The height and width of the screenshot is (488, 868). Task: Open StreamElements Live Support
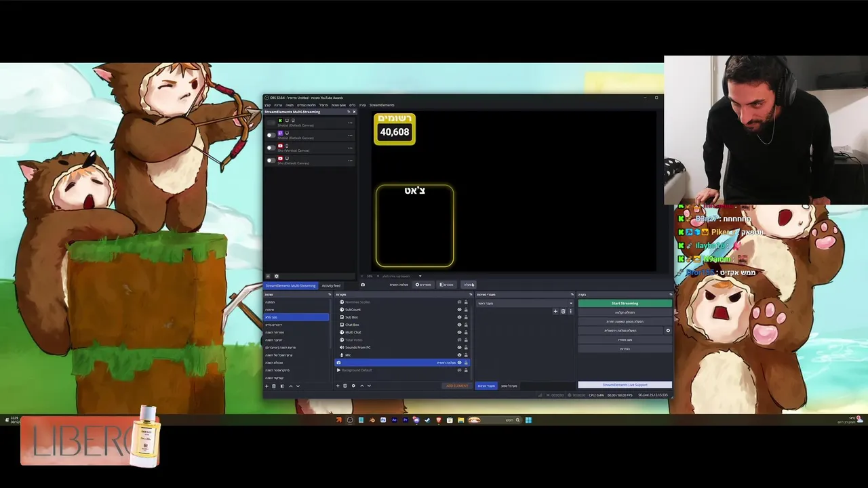[x=625, y=385]
